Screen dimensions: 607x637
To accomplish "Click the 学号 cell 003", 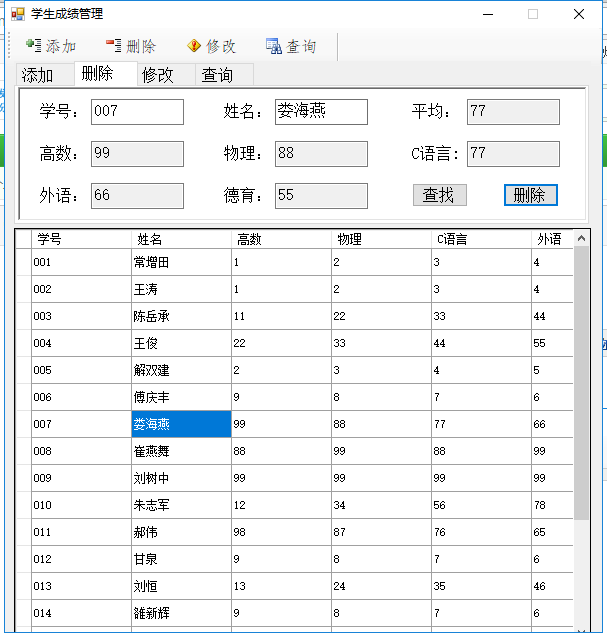I will click(81, 316).
